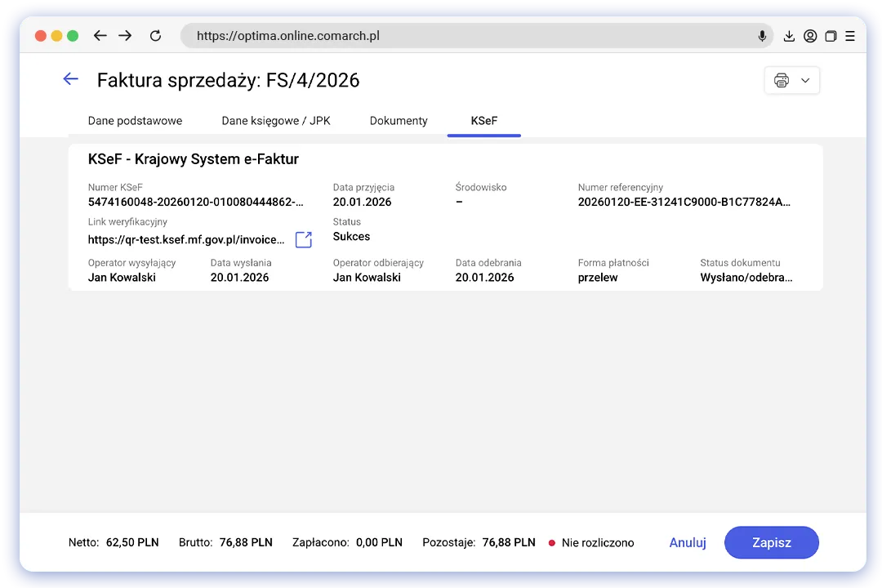Select the KSeF tab
882x588 pixels.
tap(483, 121)
